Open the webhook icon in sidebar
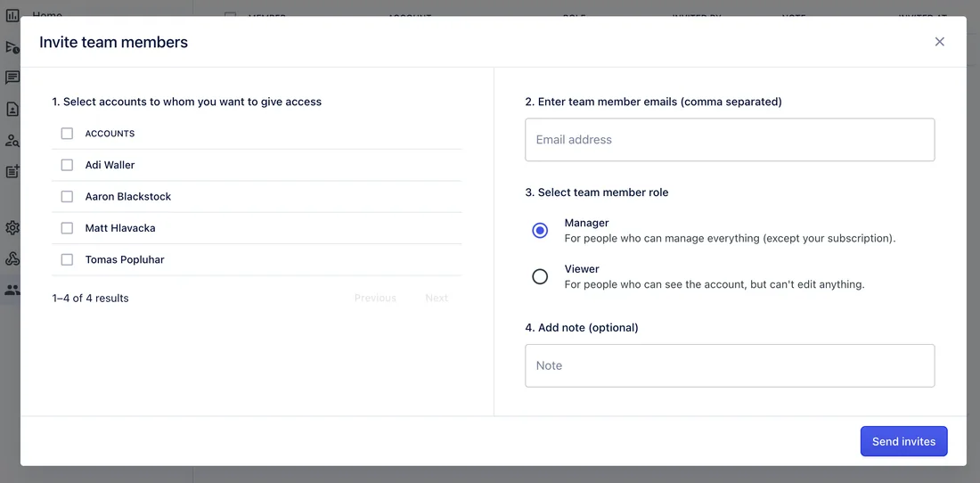The image size is (980, 483). (12, 258)
